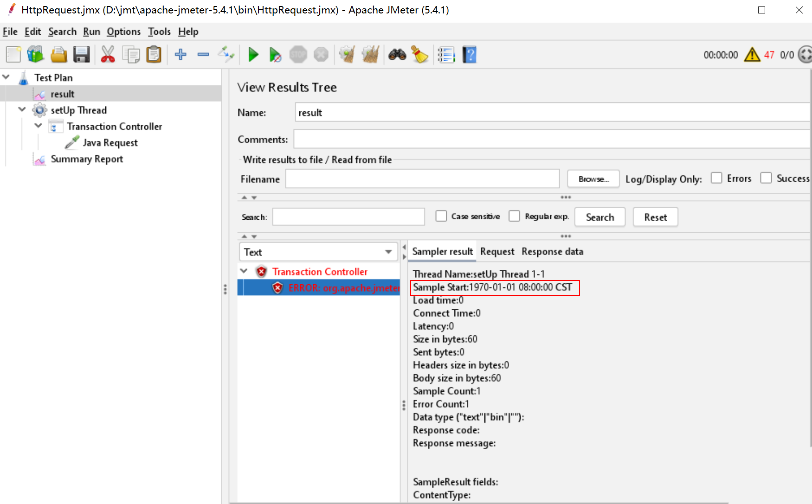
Task: Select the Test Plan root node
Action: (53, 78)
